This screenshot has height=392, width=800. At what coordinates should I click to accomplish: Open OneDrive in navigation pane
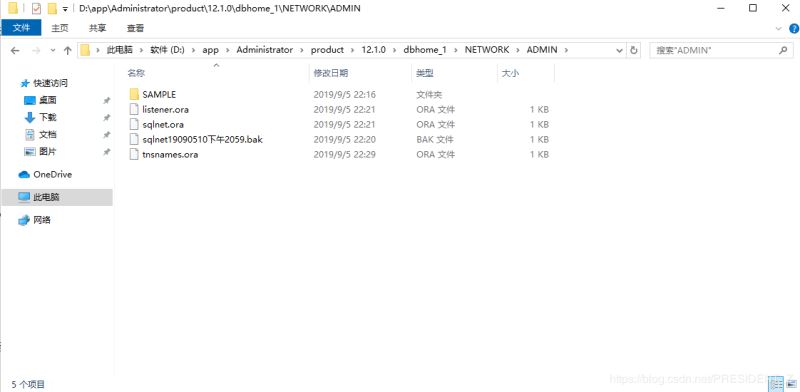pos(53,175)
